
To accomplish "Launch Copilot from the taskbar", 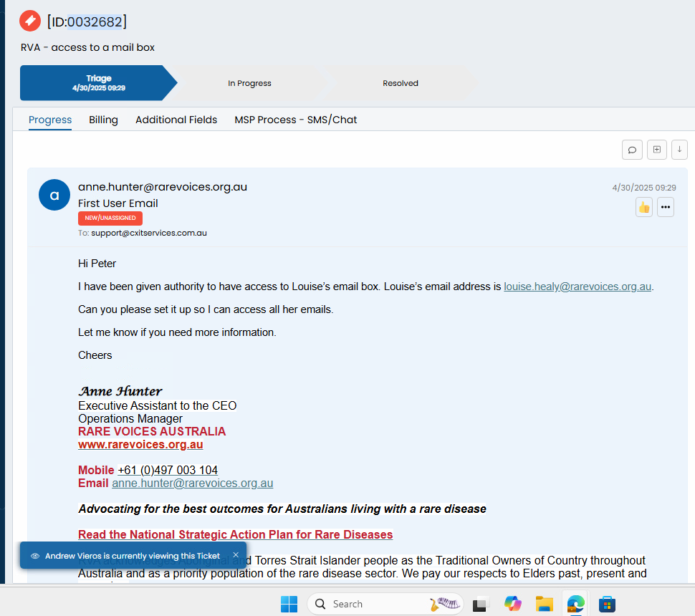I will pos(513,604).
